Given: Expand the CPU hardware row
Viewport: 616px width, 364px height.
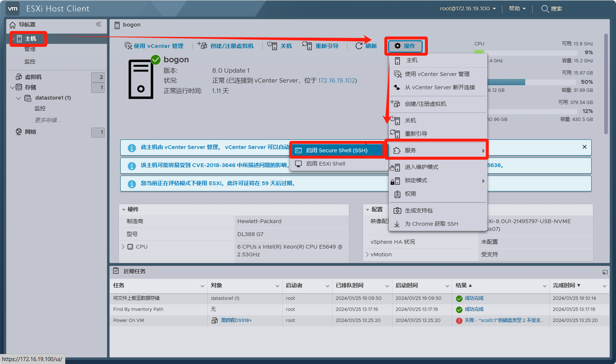Looking at the screenshot, I should point(123,247).
